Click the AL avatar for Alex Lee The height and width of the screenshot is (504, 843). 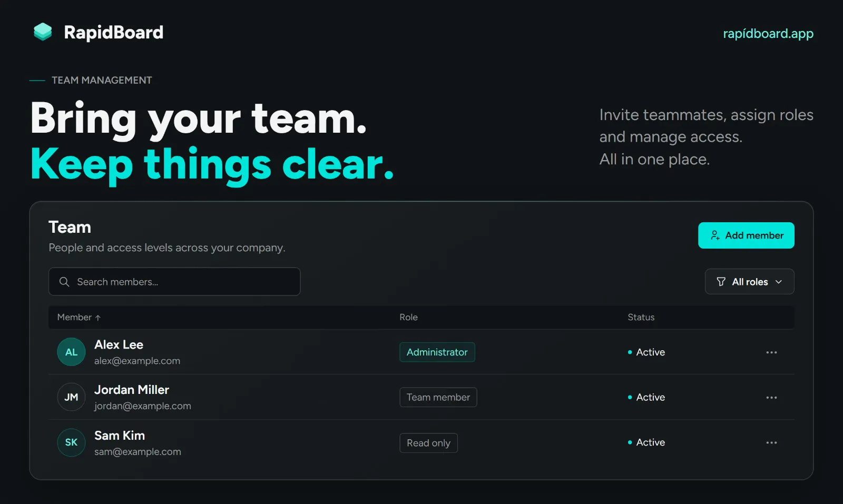(x=71, y=352)
